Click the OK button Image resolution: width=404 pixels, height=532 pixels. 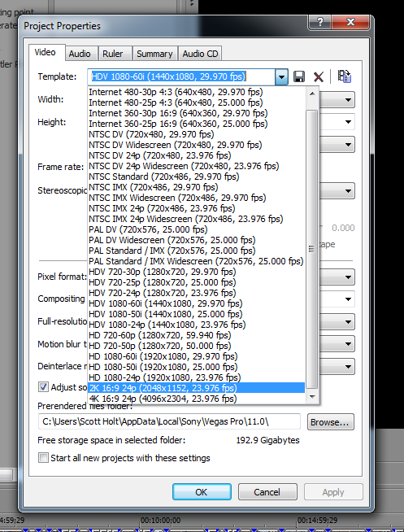point(202,492)
